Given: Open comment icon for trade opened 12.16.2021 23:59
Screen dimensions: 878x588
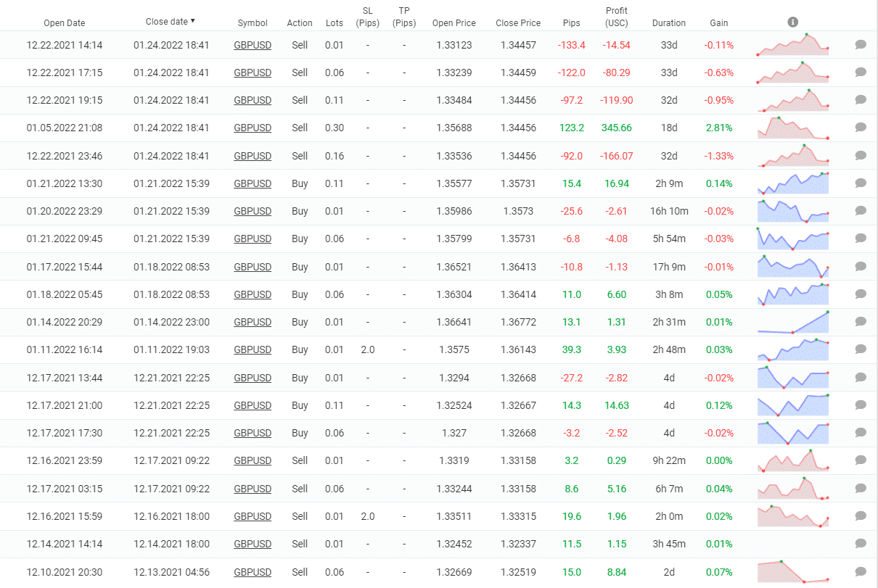Looking at the screenshot, I should pos(861,460).
